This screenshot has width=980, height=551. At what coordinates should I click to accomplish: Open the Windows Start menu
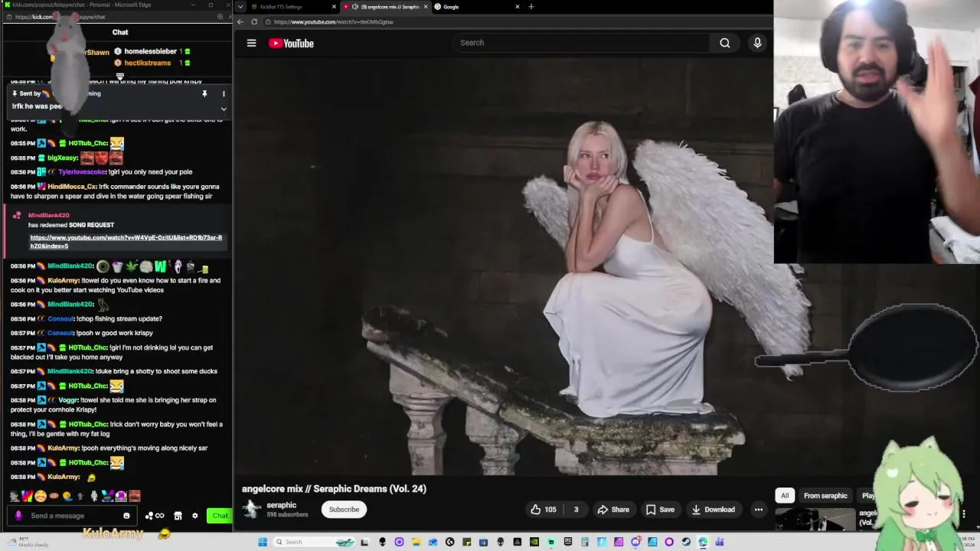tap(263, 542)
